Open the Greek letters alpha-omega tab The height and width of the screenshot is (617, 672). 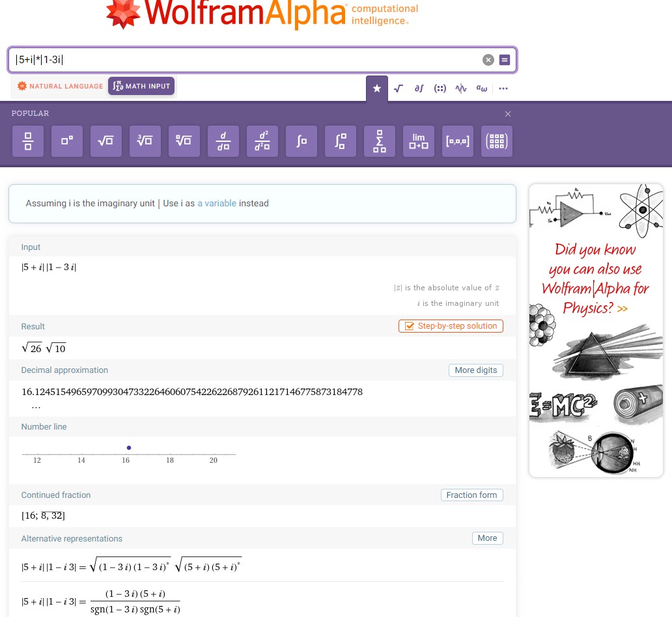point(482,89)
